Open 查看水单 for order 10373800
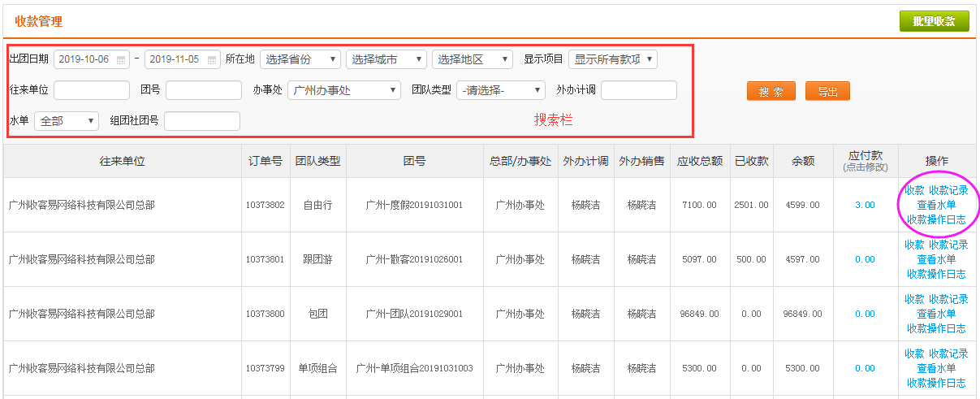This screenshot has height=399, width=980. 936,314
